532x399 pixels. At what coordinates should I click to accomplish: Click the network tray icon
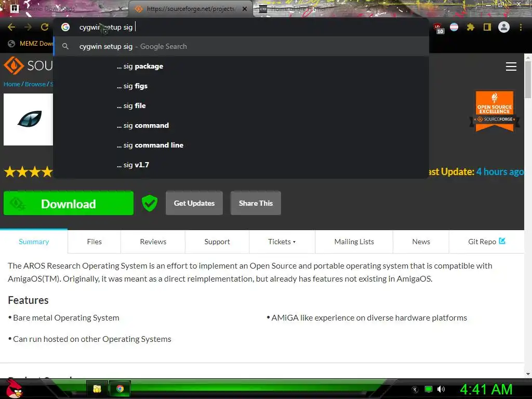click(x=429, y=389)
